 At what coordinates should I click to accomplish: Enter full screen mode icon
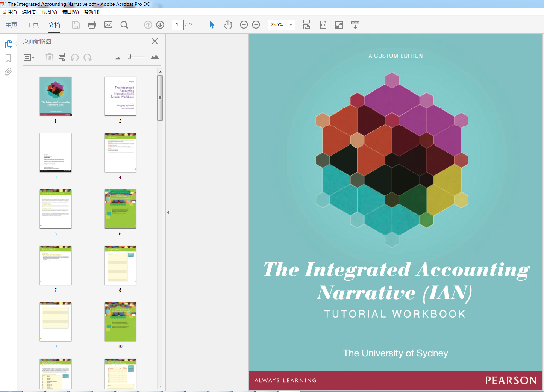click(339, 25)
